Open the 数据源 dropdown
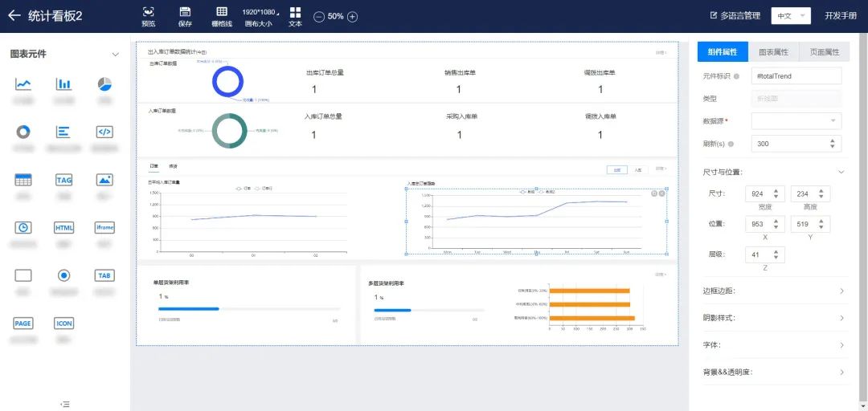This screenshot has height=411, width=868. tap(796, 121)
